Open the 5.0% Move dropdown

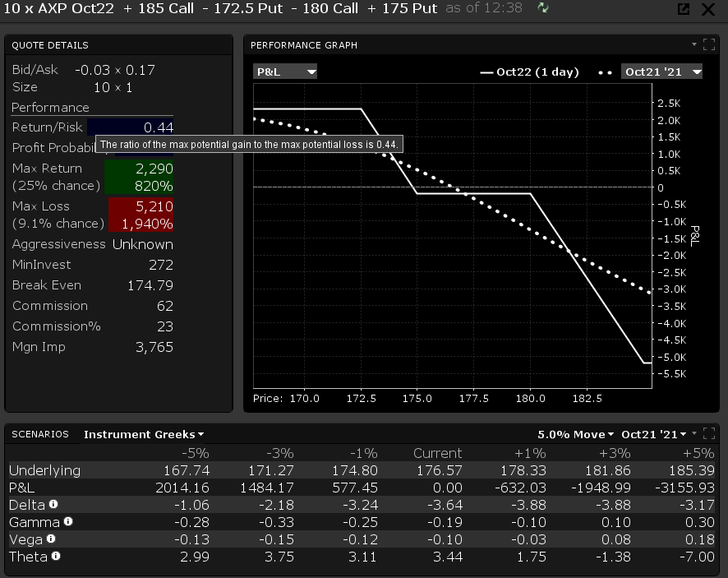[576, 434]
